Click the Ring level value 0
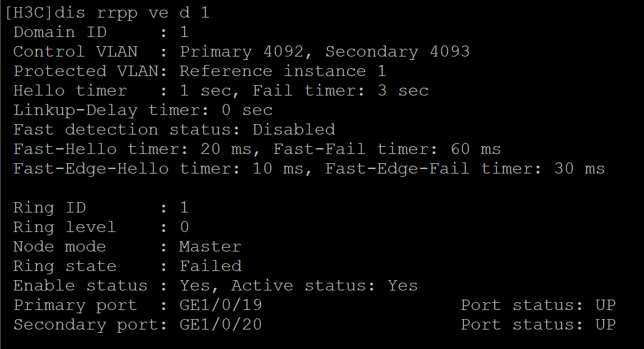Viewport: 644px width, 349px height. coord(184,227)
